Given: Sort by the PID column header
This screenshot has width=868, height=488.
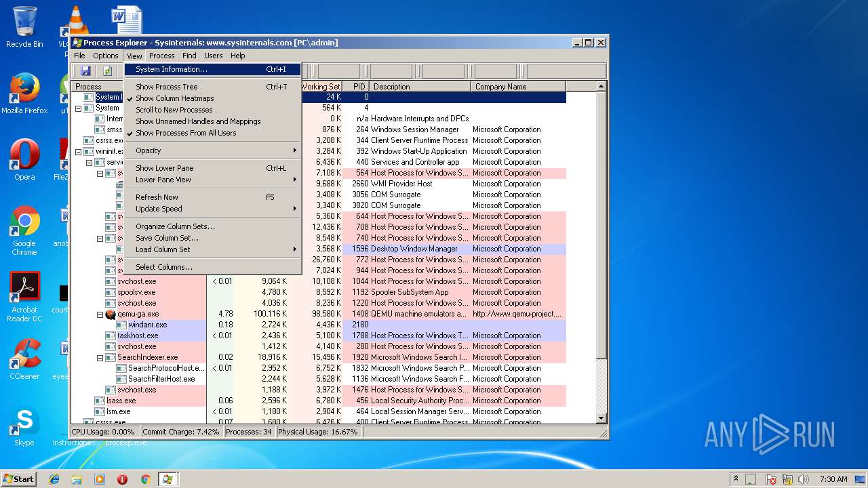Looking at the screenshot, I should pyautogui.click(x=356, y=87).
